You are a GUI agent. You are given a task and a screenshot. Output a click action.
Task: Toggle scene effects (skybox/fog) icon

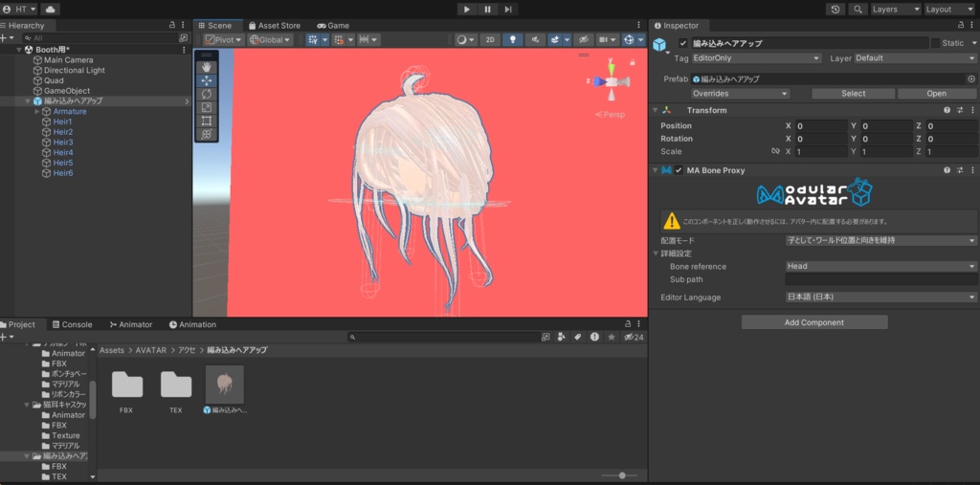pos(554,39)
